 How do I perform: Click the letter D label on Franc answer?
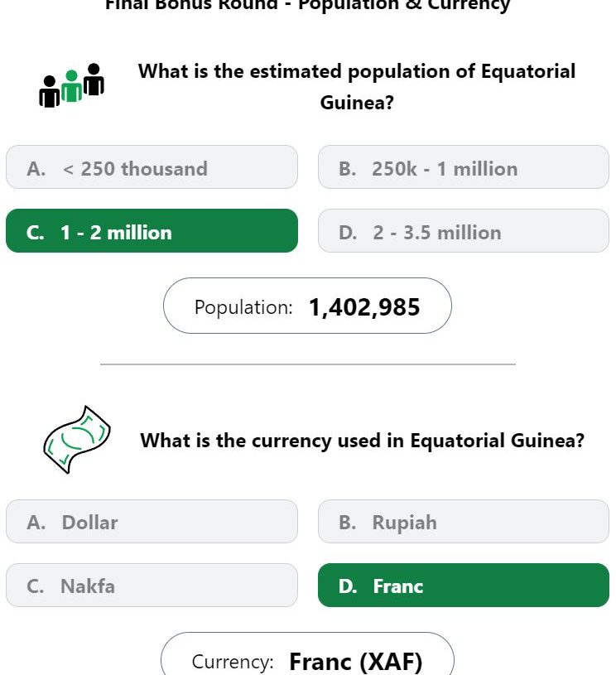pos(348,586)
